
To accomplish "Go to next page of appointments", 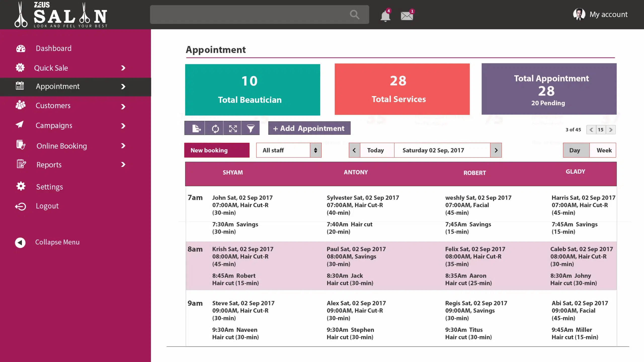I will (x=611, y=130).
